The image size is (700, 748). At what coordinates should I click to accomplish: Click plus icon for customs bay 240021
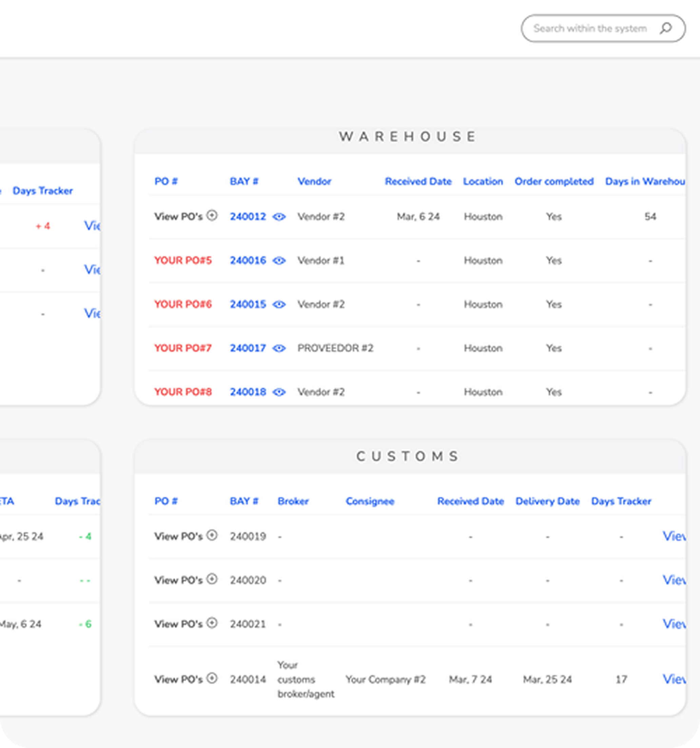click(x=212, y=623)
